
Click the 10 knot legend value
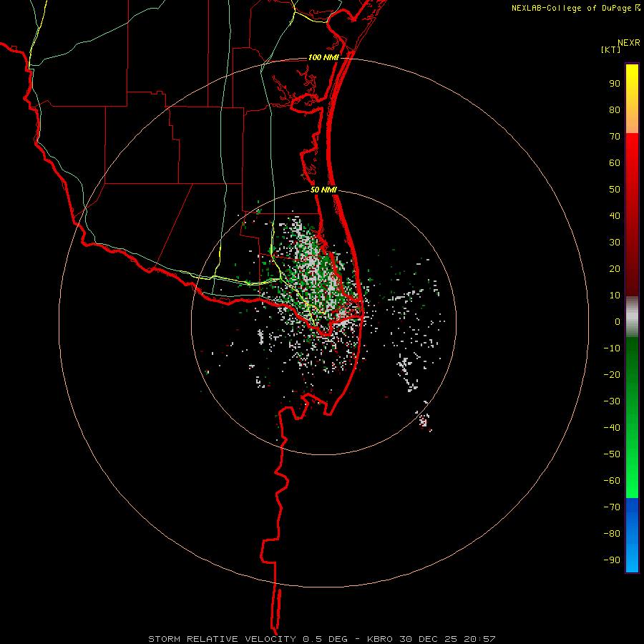615,296
